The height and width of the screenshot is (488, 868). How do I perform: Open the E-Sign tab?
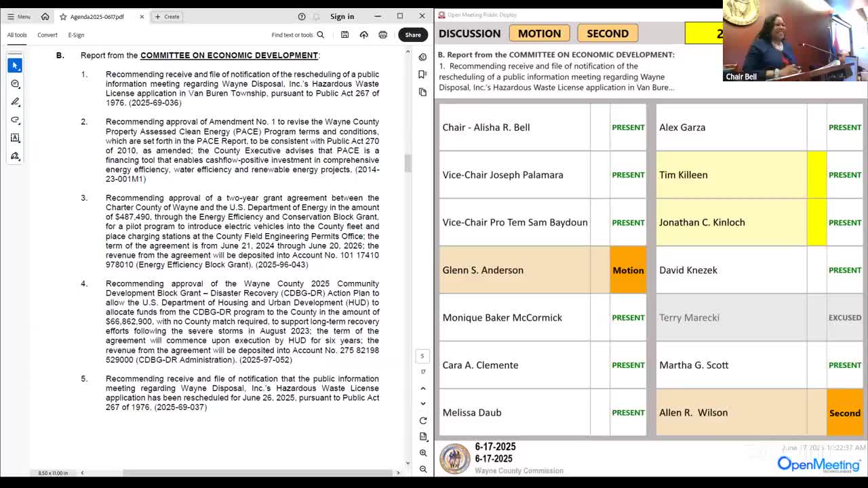(76, 35)
